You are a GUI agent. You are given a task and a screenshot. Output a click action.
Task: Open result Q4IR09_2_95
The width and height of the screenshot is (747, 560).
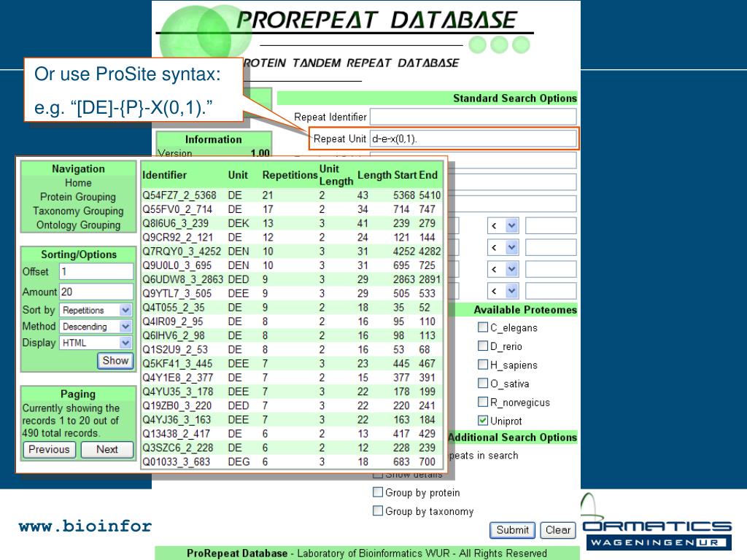coord(174,322)
